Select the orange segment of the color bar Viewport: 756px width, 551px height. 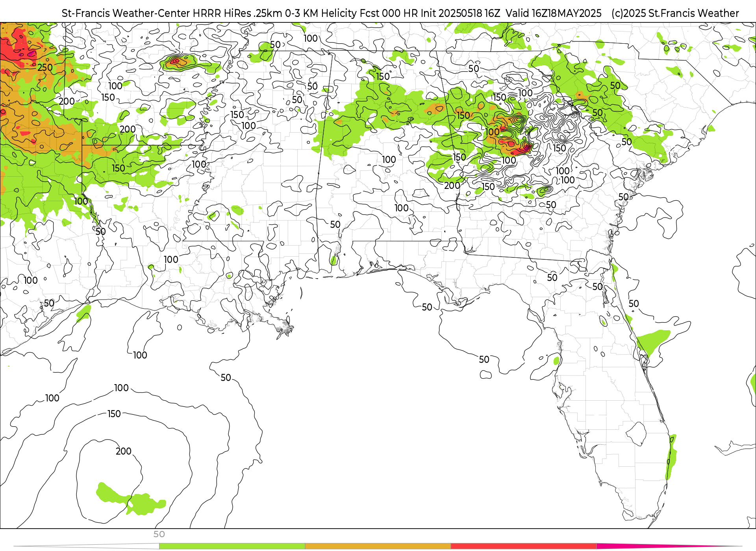378,546
